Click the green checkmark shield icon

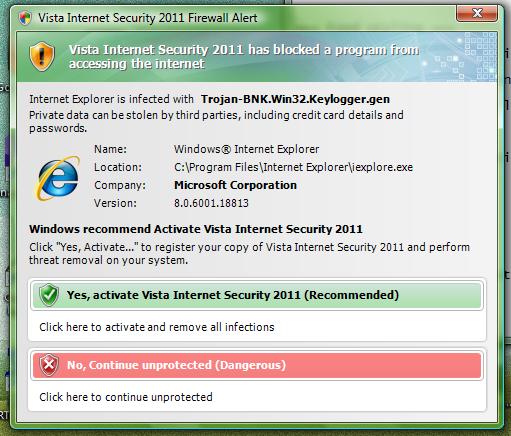click(49, 295)
